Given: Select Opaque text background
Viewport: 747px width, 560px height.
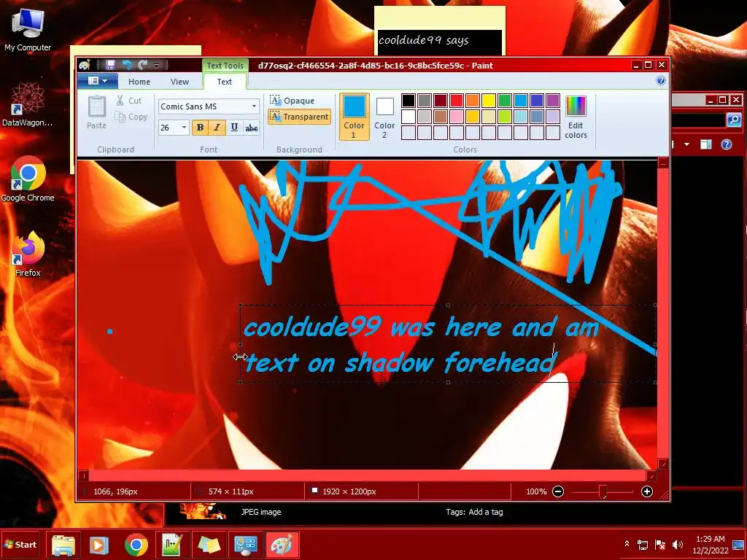Looking at the screenshot, I should [x=292, y=101].
